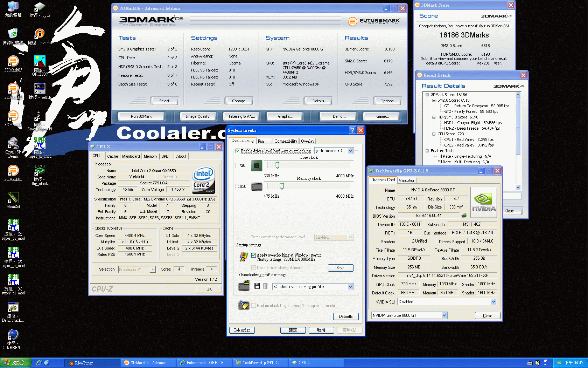The width and height of the screenshot is (588, 368).
Task: Collapse the SM2.0 Score: 6515 node
Action: pyautogui.click(x=434, y=100)
